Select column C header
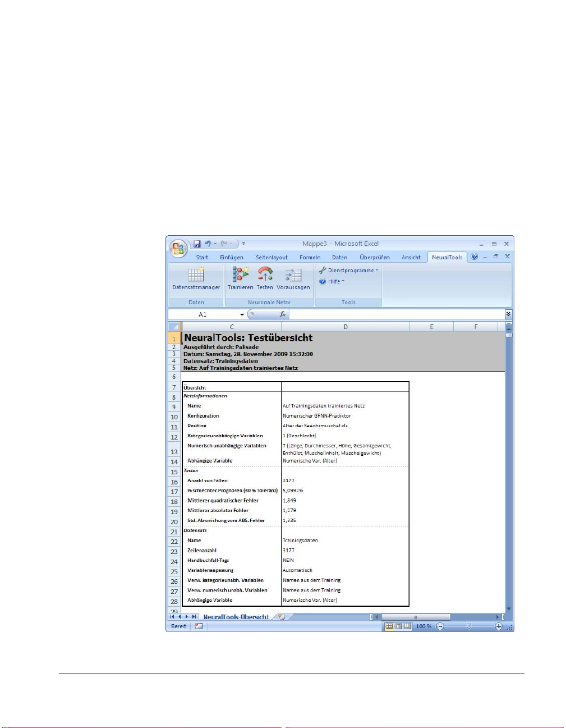 point(232,327)
